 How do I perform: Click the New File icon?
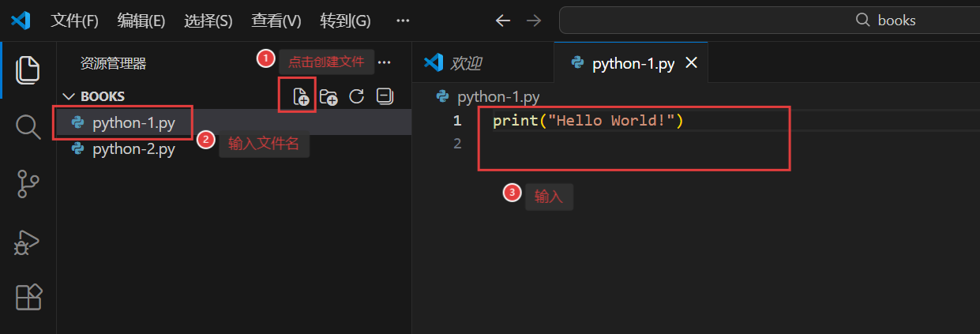tap(301, 96)
